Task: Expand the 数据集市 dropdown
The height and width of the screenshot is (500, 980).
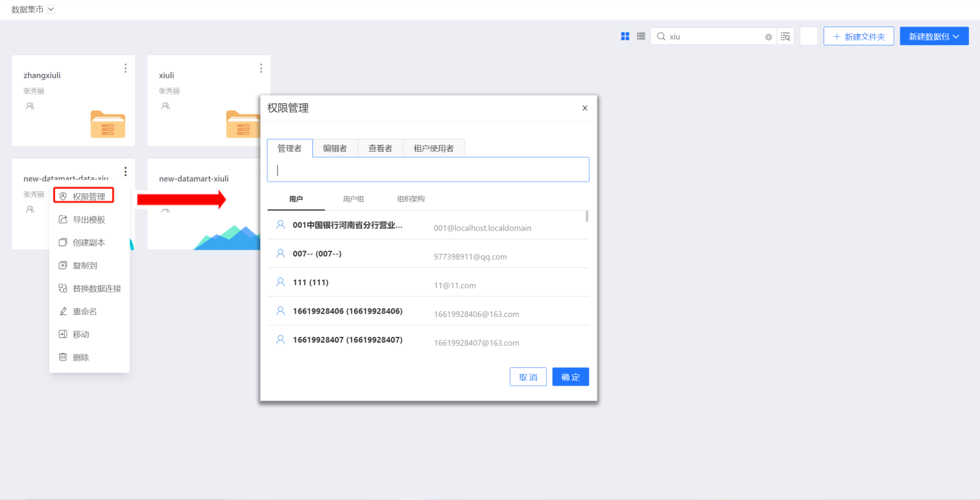Action: [x=51, y=10]
